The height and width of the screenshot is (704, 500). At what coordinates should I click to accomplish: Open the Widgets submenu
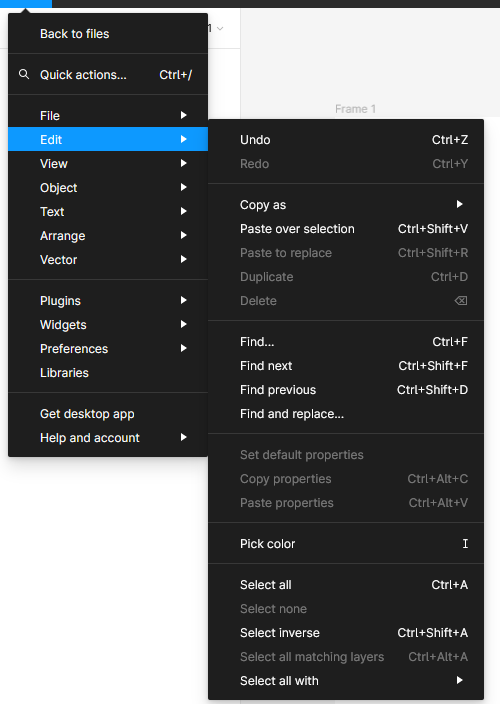[x=108, y=325]
